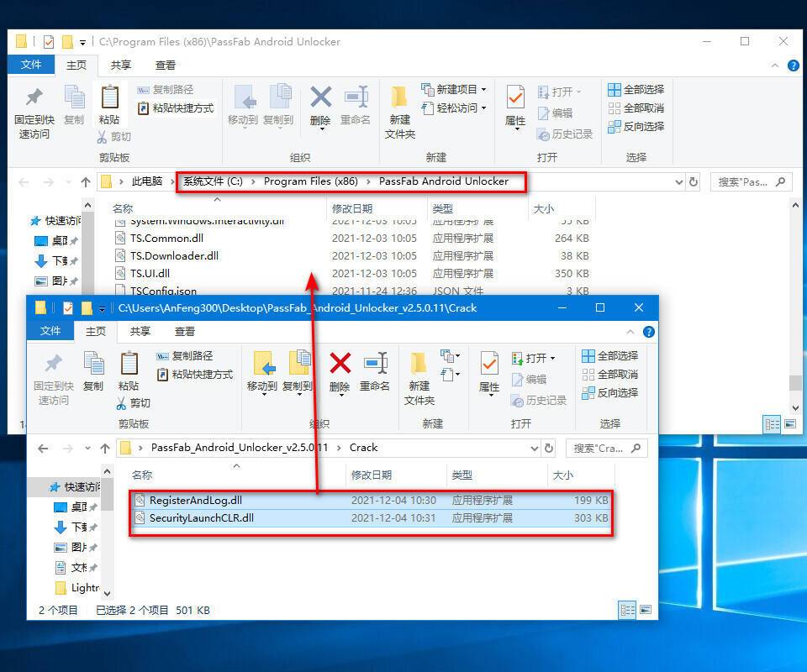The image size is (807, 672).
Task: Switch to large icons view in Crack window
Action: click(x=647, y=609)
